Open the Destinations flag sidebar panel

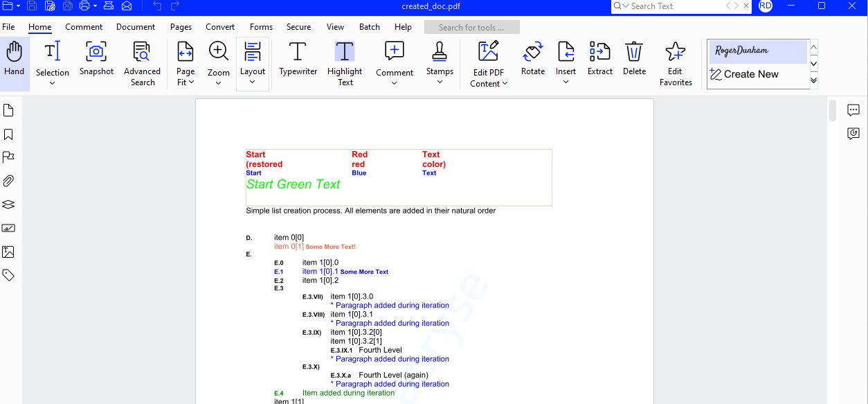[x=8, y=158]
